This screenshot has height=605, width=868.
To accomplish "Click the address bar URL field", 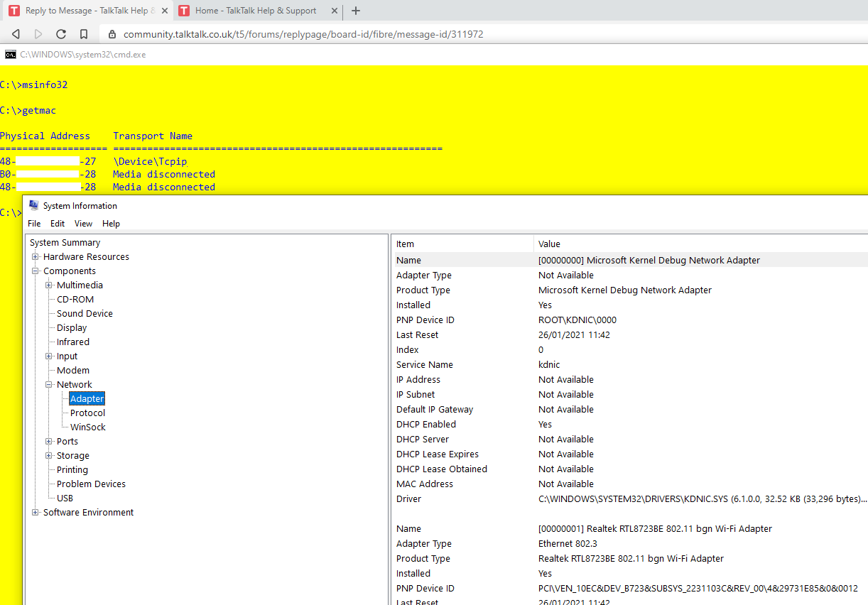I will [303, 34].
